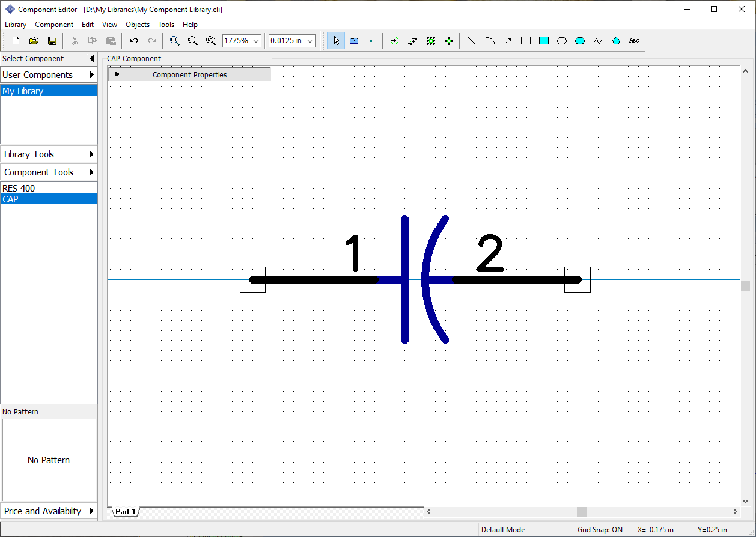Screen dimensions: 756x537
Task: Switch to the Part 1 tab
Action: point(126,512)
